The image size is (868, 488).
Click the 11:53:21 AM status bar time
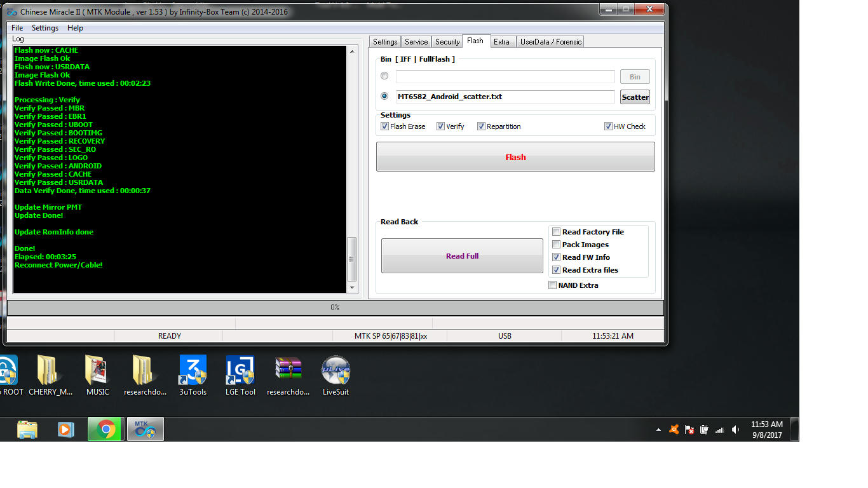pyautogui.click(x=613, y=336)
